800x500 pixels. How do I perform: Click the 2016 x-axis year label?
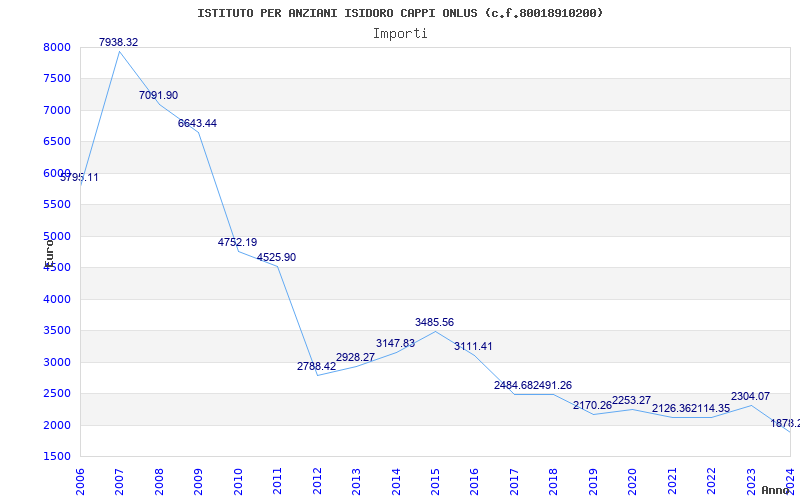474,481
